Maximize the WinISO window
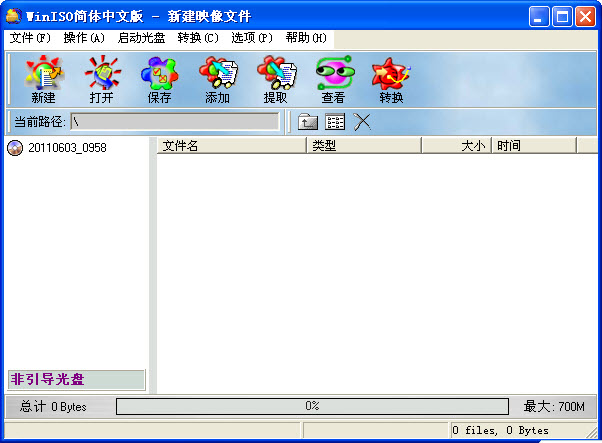Image resolution: width=602 pixels, height=443 pixels. 562,17
